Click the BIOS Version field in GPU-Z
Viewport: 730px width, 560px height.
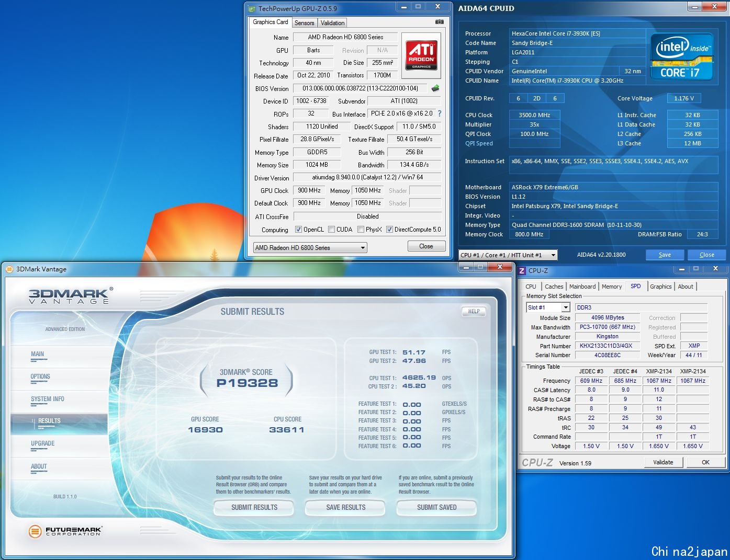coord(361,88)
